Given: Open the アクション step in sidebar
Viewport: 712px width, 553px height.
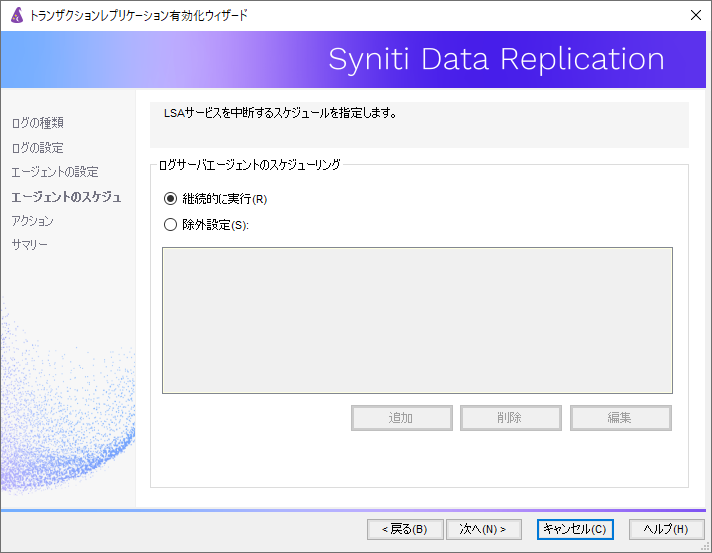Looking at the screenshot, I should pyautogui.click(x=32, y=221).
